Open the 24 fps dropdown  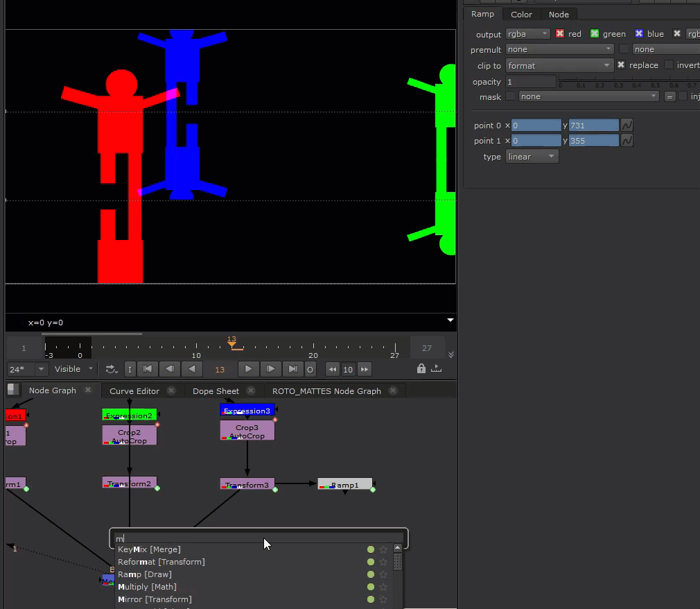click(x=28, y=369)
